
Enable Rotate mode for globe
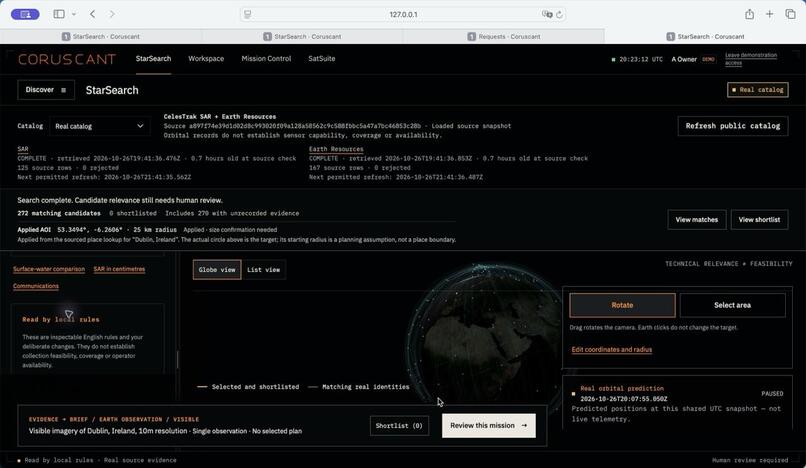pyautogui.click(x=622, y=305)
